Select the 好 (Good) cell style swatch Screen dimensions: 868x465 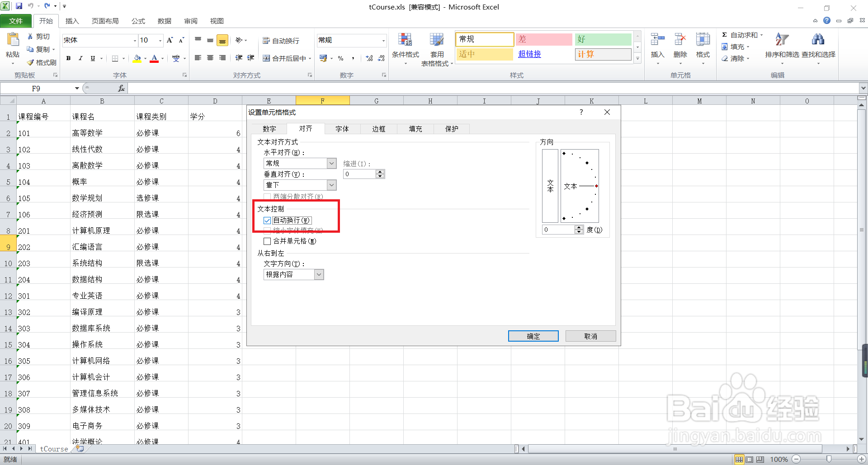603,39
